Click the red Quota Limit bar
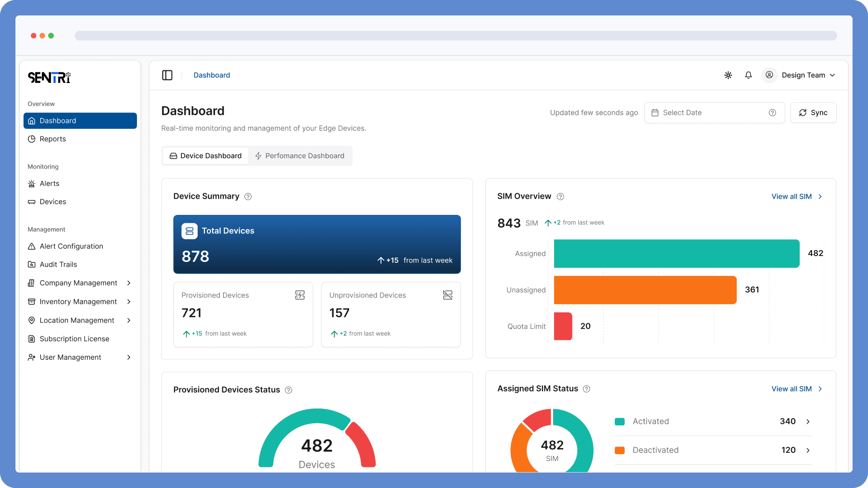 coord(563,326)
